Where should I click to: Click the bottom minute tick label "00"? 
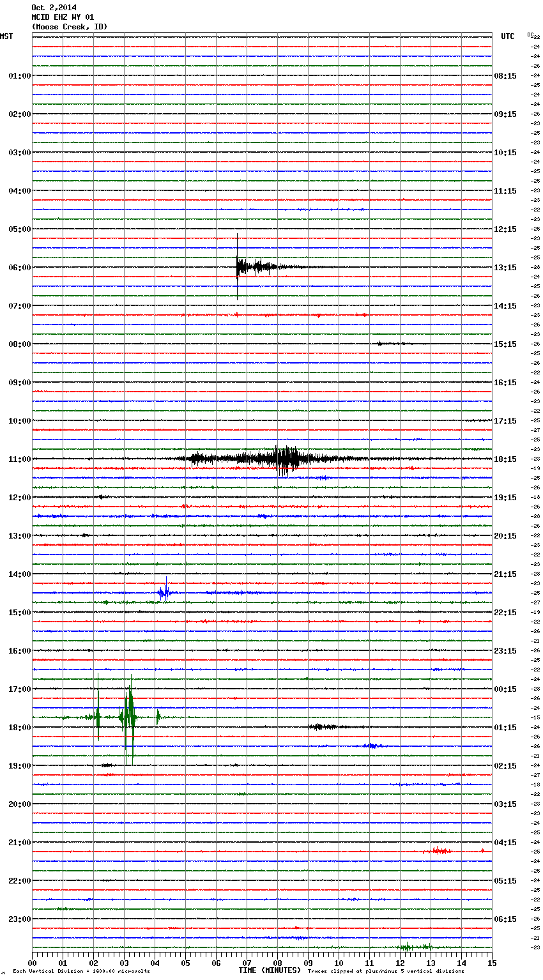click(32, 963)
